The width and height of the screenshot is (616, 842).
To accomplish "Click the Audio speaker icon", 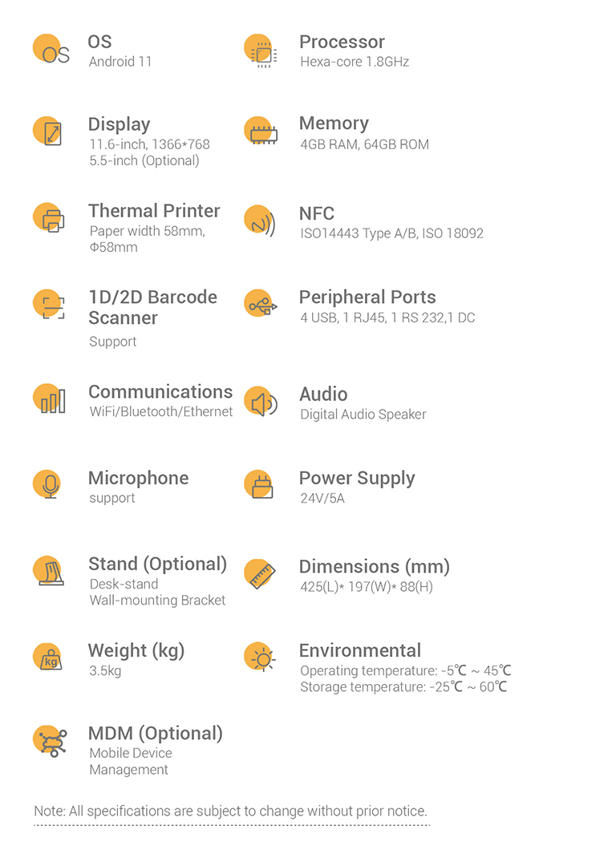I will click(261, 402).
